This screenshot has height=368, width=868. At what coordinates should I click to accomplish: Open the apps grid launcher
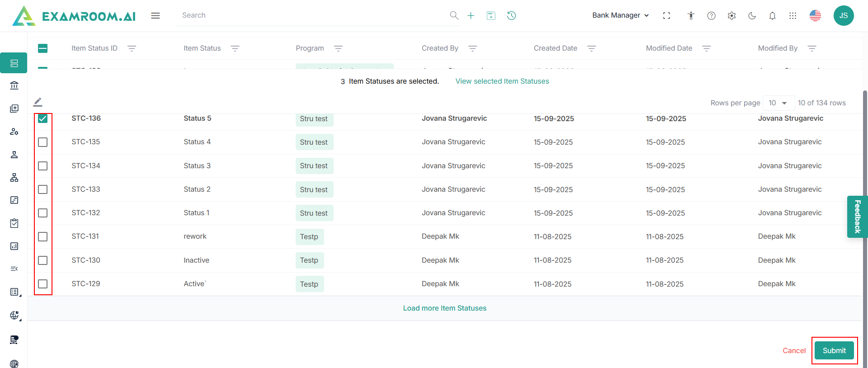(793, 16)
